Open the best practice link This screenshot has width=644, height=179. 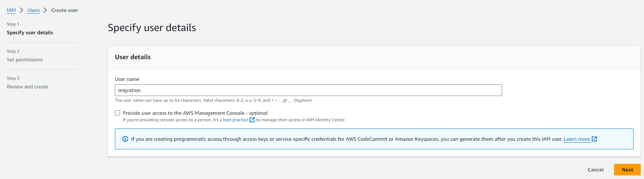click(x=235, y=120)
